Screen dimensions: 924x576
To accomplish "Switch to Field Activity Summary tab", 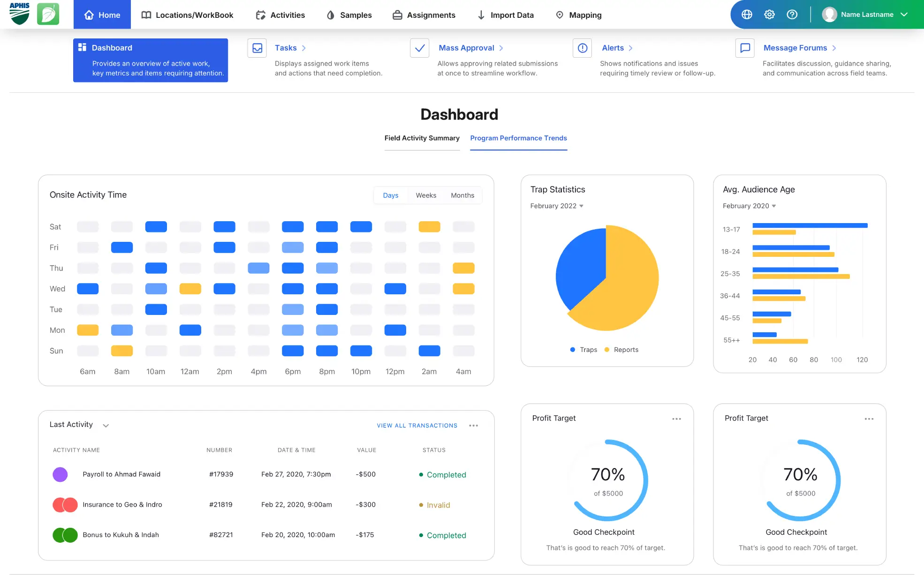I will 422,138.
